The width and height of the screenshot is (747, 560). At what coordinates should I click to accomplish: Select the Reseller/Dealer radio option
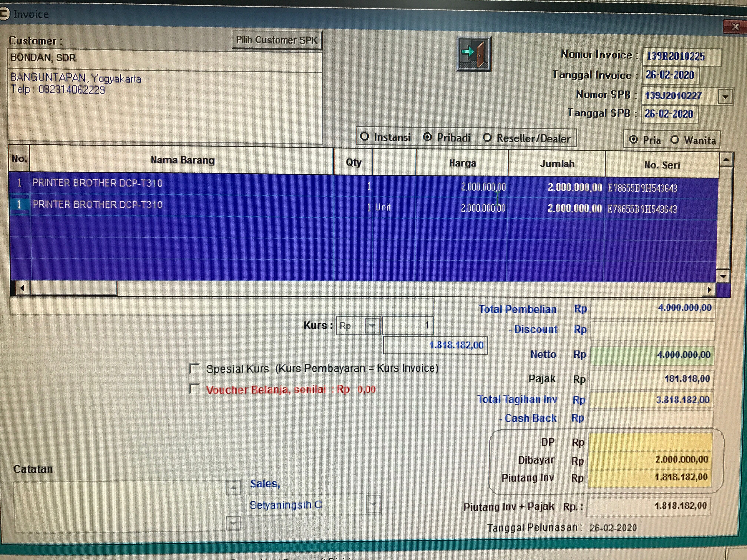[487, 138]
